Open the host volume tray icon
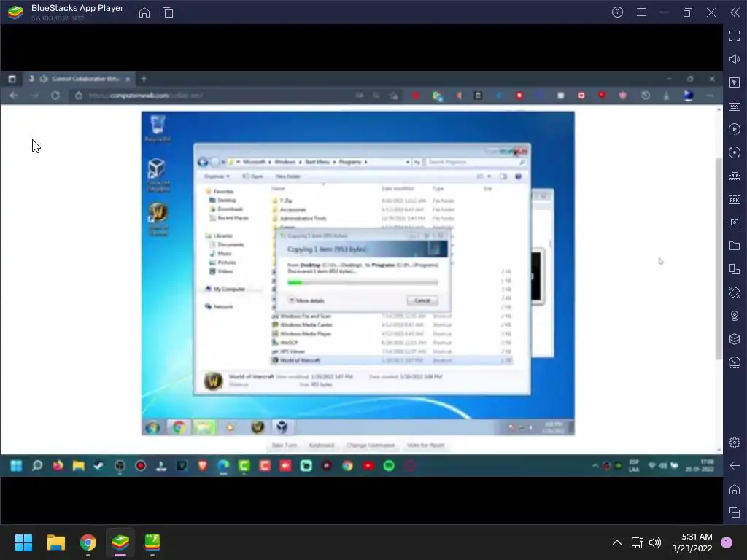The height and width of the screenshot is (560, 747). coord(656,542)
